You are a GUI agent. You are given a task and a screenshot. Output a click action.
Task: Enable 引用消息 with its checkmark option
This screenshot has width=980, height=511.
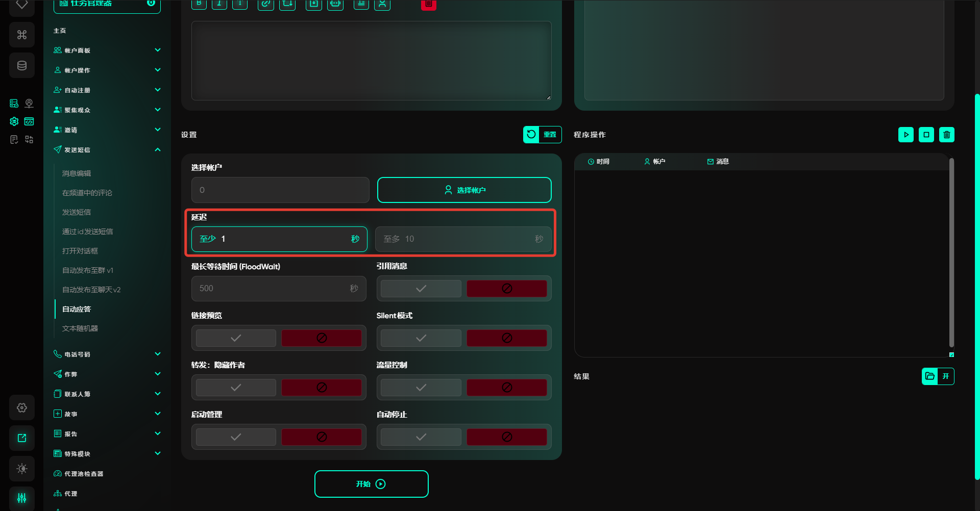[421, 289]
